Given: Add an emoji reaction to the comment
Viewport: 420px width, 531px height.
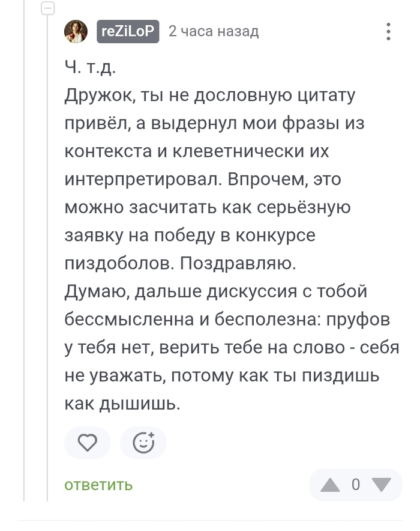Looking at the screenshot, I should point(143,443).
